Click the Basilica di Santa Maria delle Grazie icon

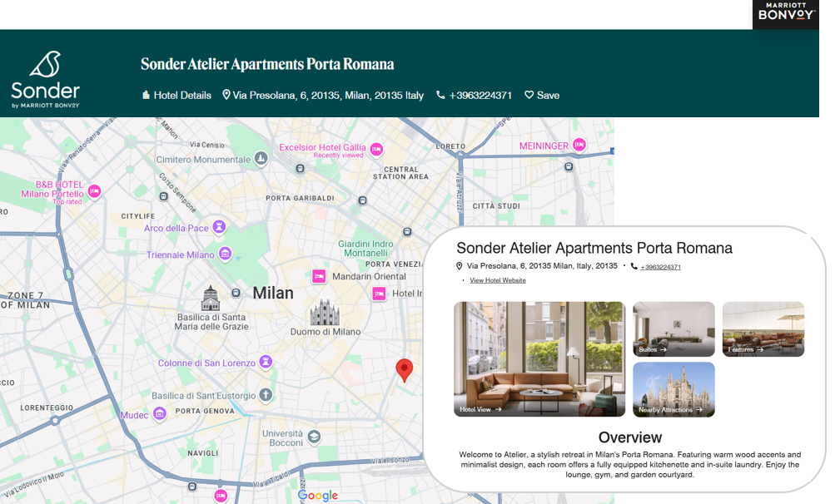[x=211, y=298]
